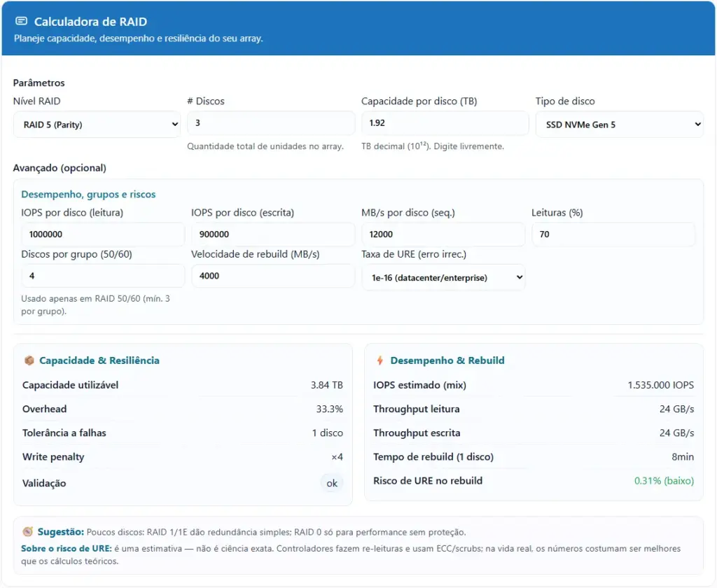717x588 pixels.
Task: Click the Risco de URE no rebuild label
Action: 428,481
